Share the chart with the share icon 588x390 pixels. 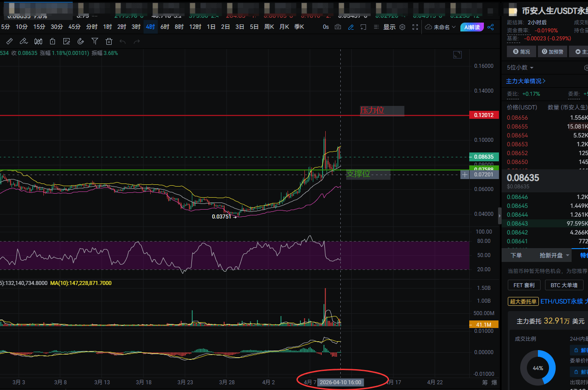pyautogui.click(x=491, y=27)
